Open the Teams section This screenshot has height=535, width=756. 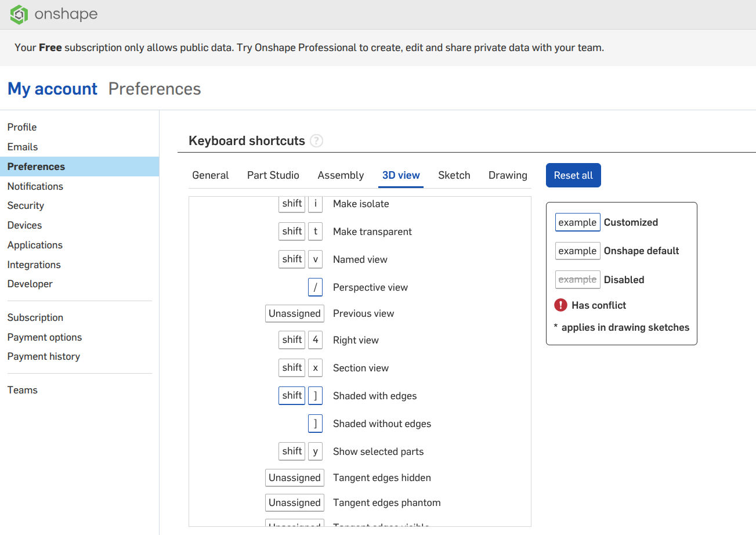click(23, 390)
